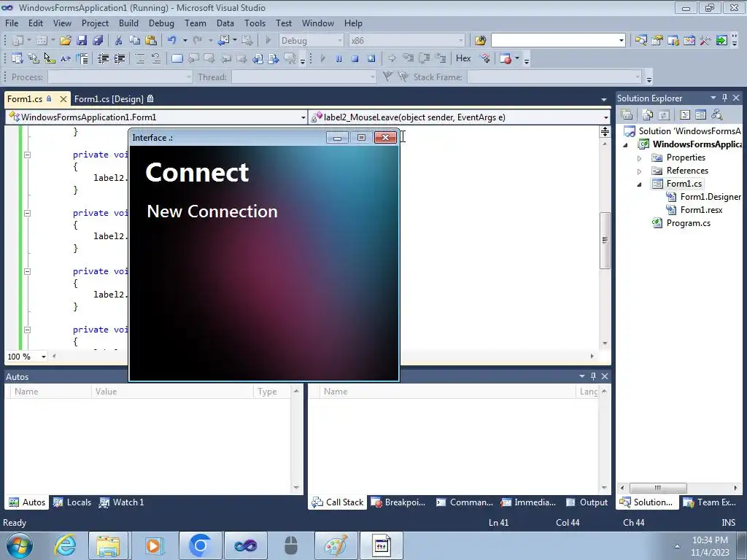Click the Step Over icon
747x560 pixels.
tap(425, 58)
